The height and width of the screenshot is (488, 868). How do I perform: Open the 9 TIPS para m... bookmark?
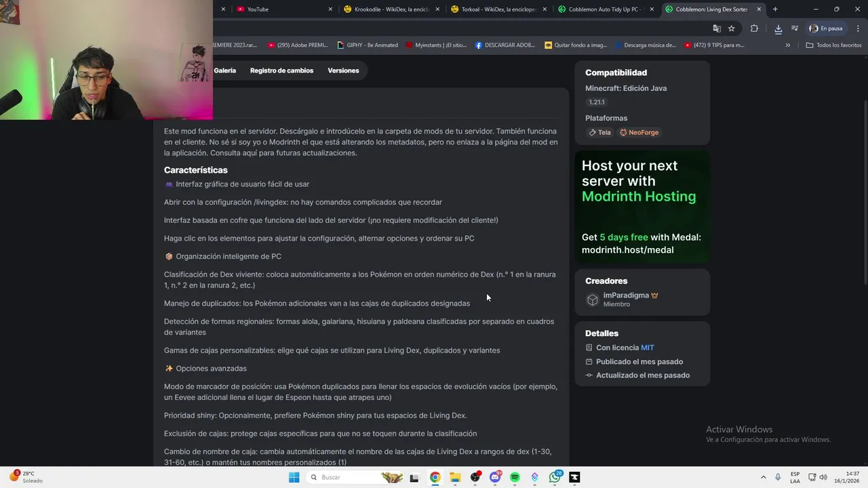click(714, 45)
